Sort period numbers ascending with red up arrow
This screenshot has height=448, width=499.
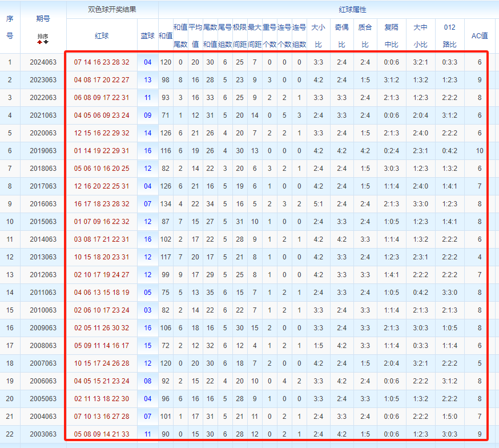[40, 42]
